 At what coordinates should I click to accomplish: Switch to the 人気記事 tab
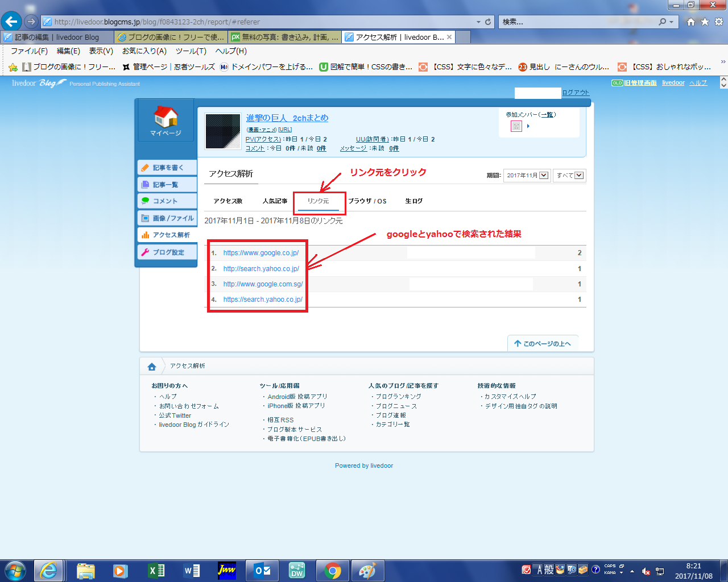[x=275, y=201]
